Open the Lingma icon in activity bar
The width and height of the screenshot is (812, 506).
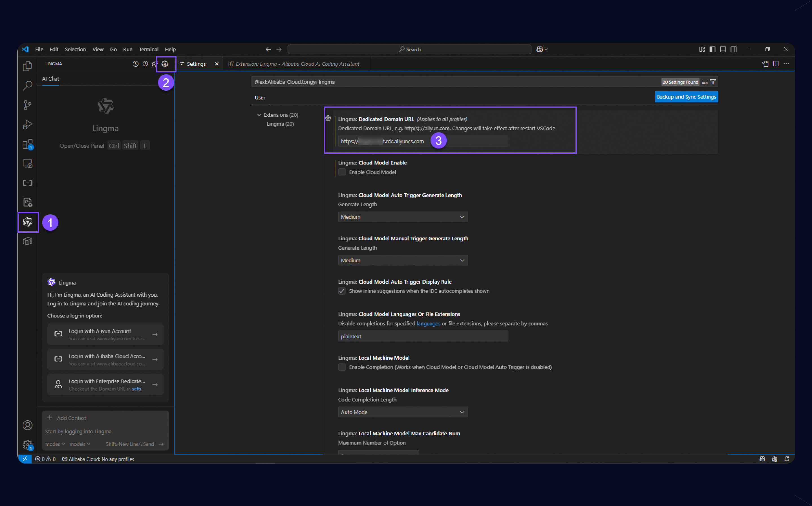tap(27, 222)
